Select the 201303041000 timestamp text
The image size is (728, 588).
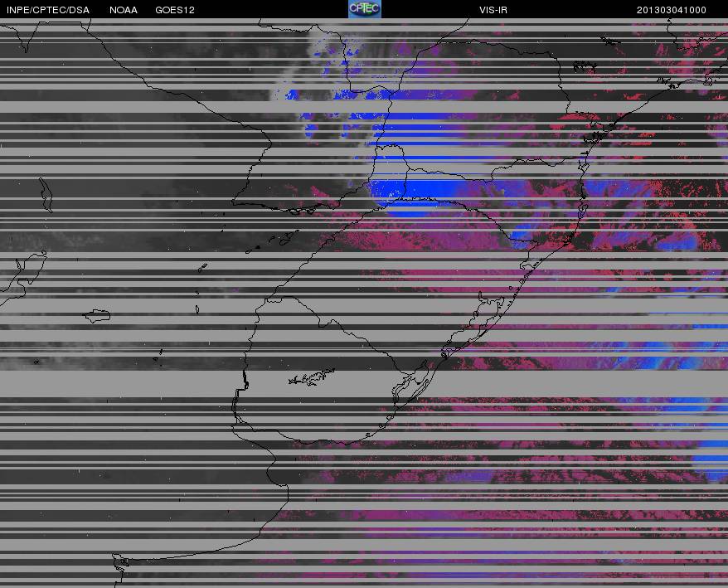tap(672, 10)
